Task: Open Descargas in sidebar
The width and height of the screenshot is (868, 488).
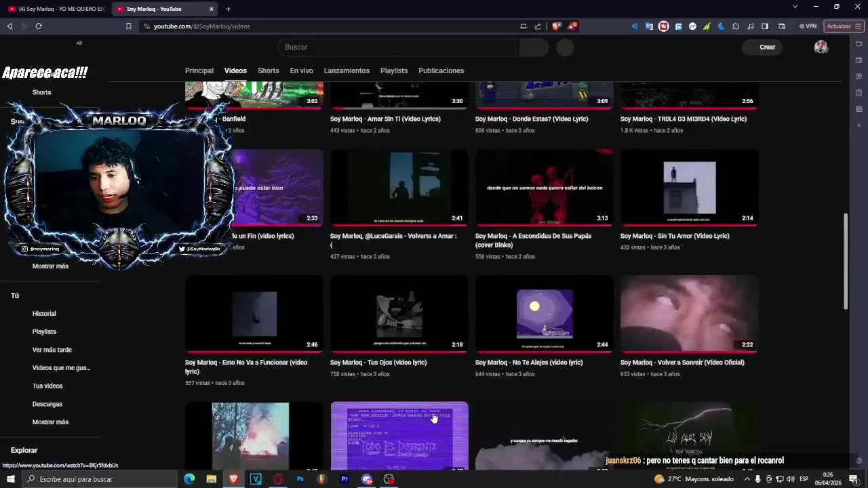Action: click(47, 404)
